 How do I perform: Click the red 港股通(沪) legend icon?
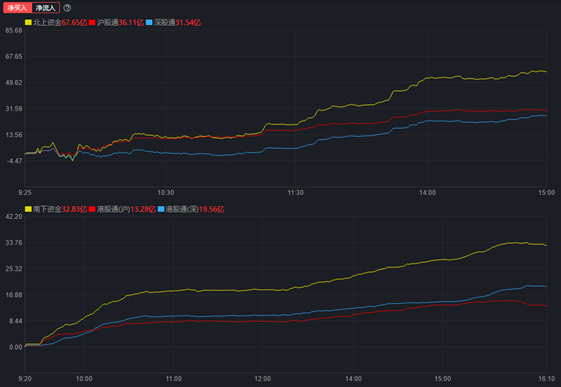(92, 209)
